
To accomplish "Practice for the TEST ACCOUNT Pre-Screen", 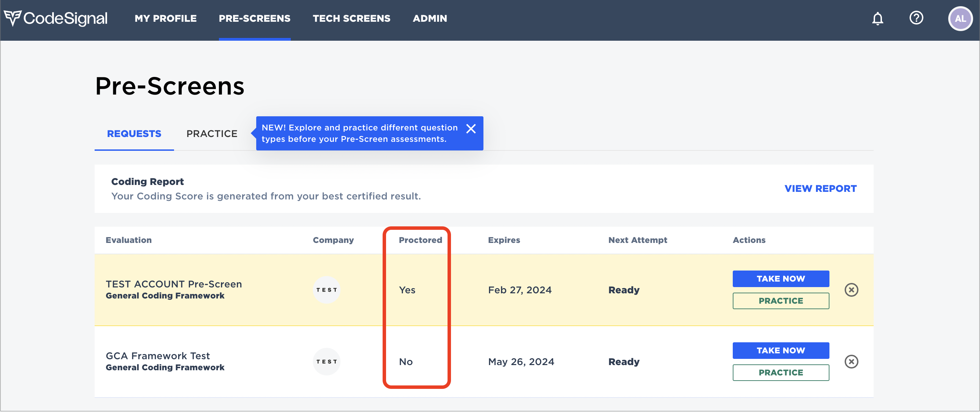I will click(780, 301).
